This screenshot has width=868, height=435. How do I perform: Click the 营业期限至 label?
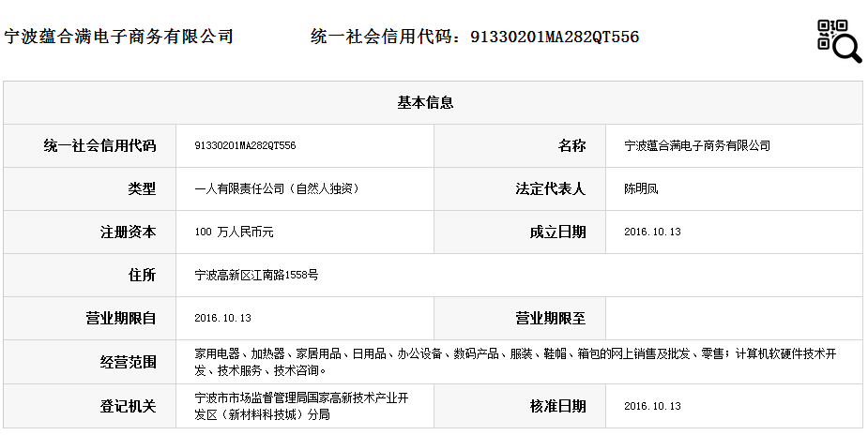(x=550, y=319)
